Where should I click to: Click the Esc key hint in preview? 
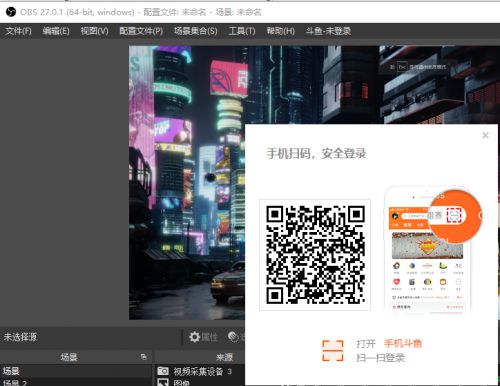point(402,67)
